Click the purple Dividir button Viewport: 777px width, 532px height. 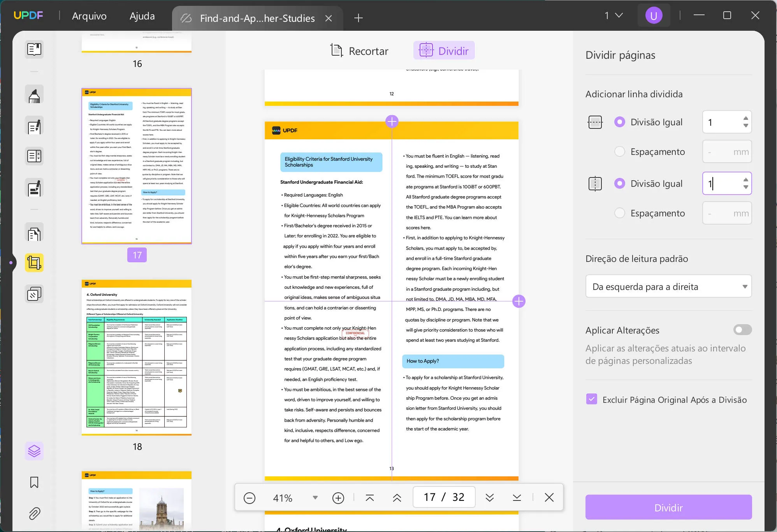tap(668, 507)
